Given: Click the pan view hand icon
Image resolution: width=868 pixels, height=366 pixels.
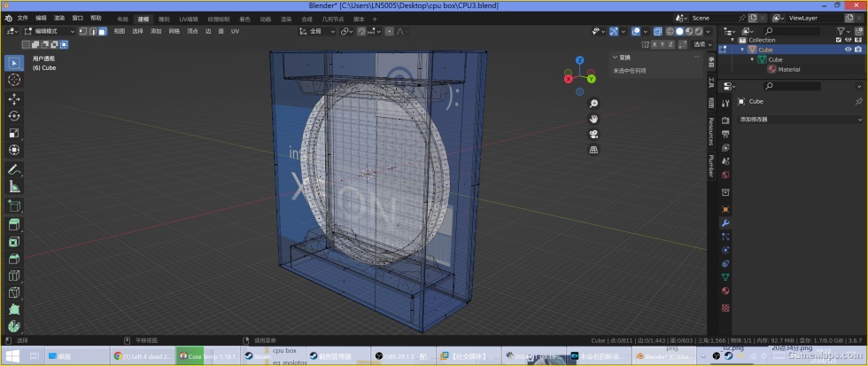Looking at the screenshot, I should coord(593,119).
